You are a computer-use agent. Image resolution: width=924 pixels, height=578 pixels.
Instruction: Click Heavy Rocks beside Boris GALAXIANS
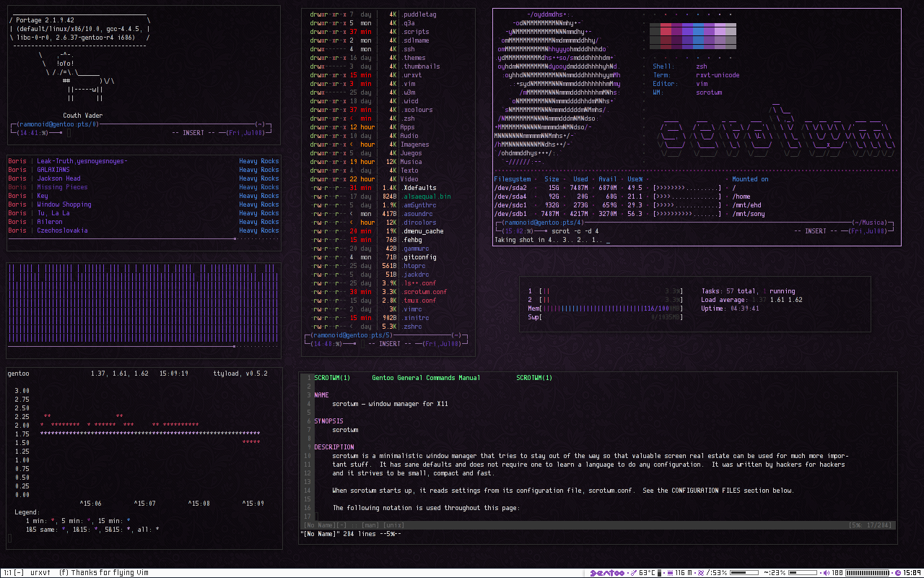pyautogui.click(x=258, y=169)
